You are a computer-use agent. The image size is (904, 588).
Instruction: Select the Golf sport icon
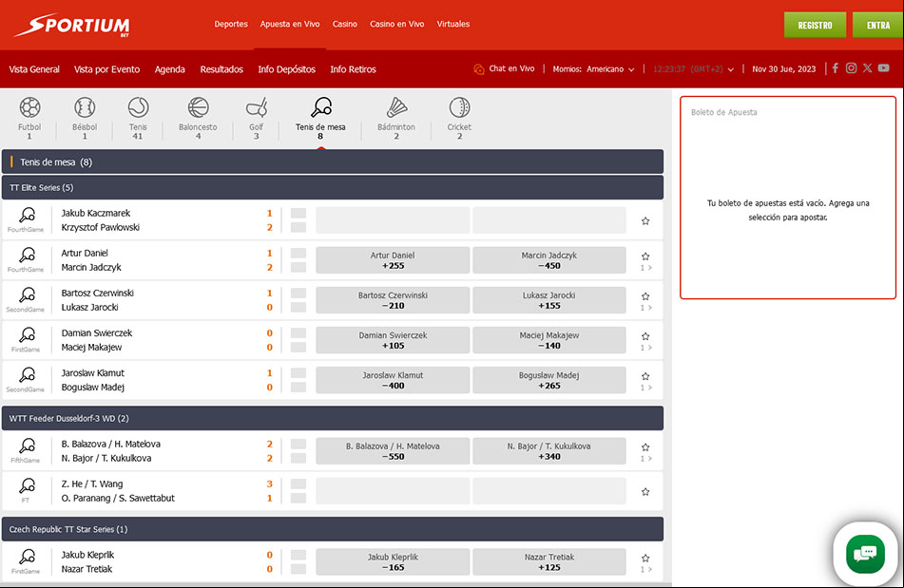point(257,107)
